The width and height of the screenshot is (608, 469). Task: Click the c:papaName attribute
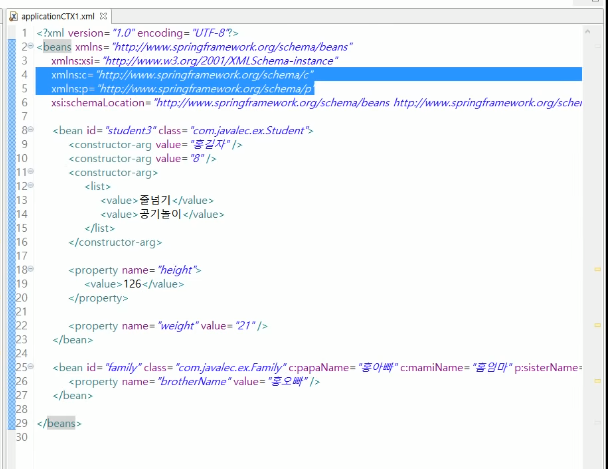pyautogui.click(x=321, y=368)
